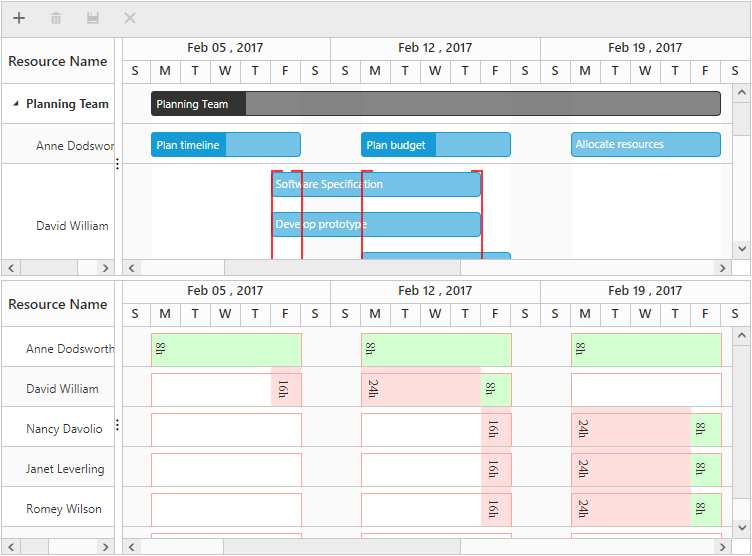Image resolution: width=752 pixels, height=556 pixels.
Task: Select Anne Dodsworth in the lower resource list
Action: point(68,349)
